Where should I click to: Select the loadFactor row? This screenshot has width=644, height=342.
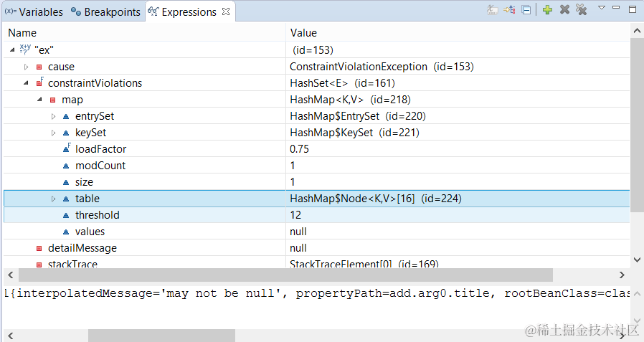tap(317, 149)
